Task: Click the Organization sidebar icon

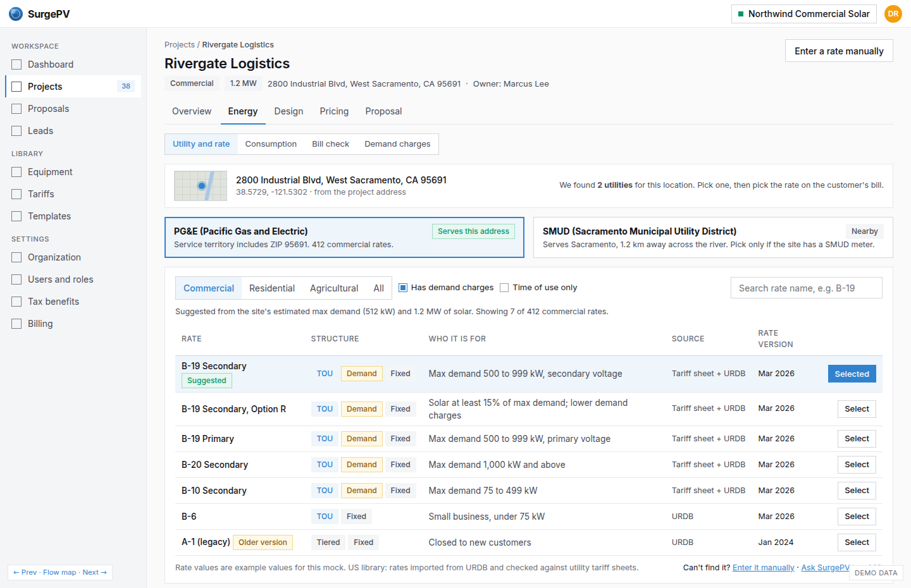Action: [x=16, y=257]
